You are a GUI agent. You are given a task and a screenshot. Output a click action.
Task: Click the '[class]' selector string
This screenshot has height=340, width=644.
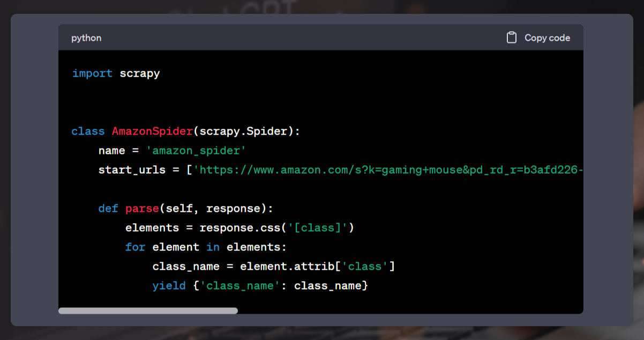point(318,228)
